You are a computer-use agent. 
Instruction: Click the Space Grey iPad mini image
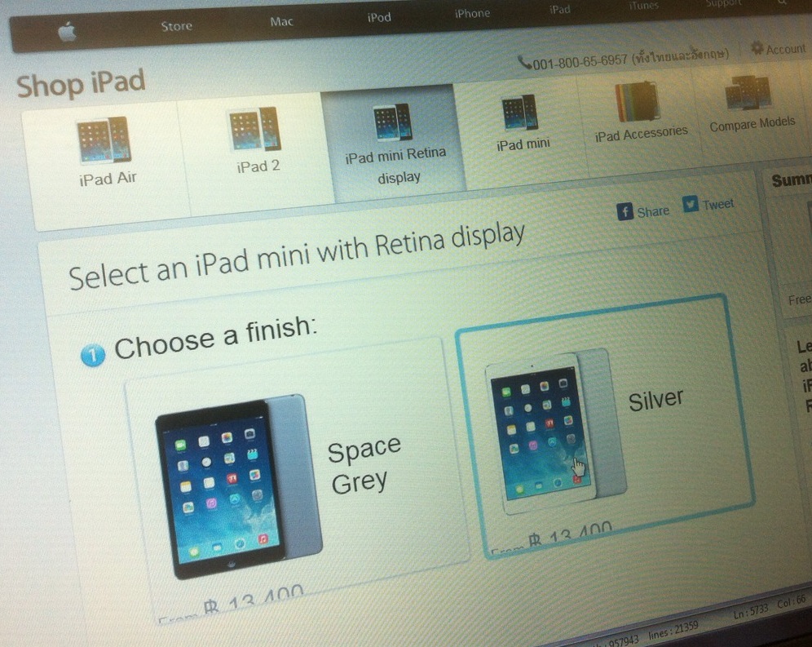coord(238,485)
